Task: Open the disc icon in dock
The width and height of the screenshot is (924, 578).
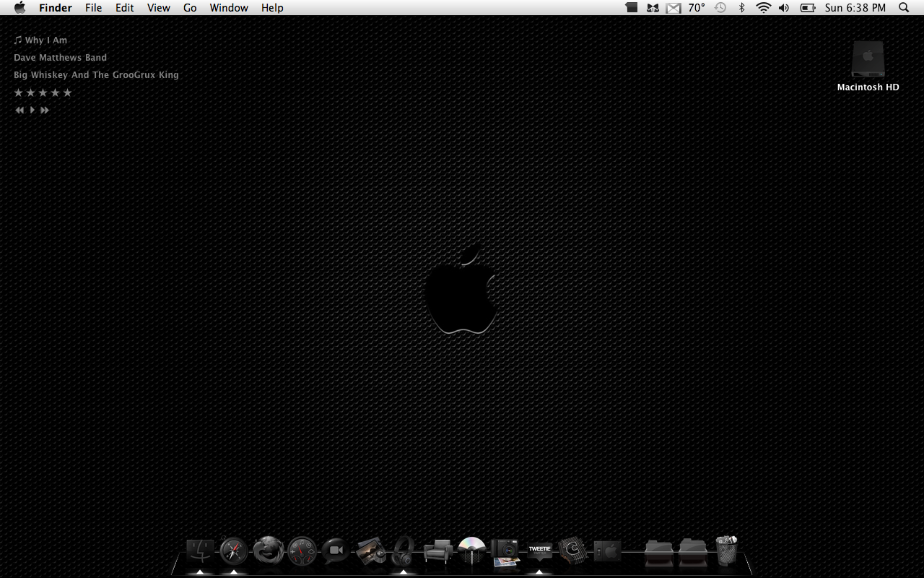Action: tap(472, 551)
